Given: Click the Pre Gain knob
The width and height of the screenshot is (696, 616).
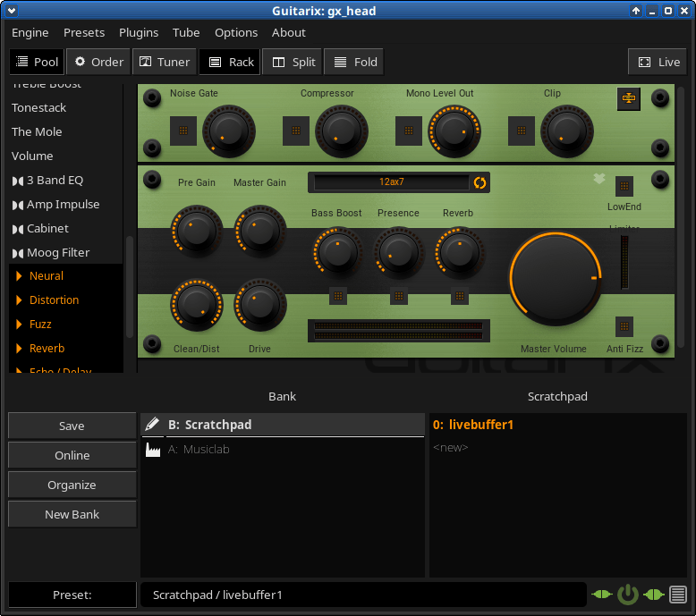Looking at the screenshot, I should [x=197, y=231].
